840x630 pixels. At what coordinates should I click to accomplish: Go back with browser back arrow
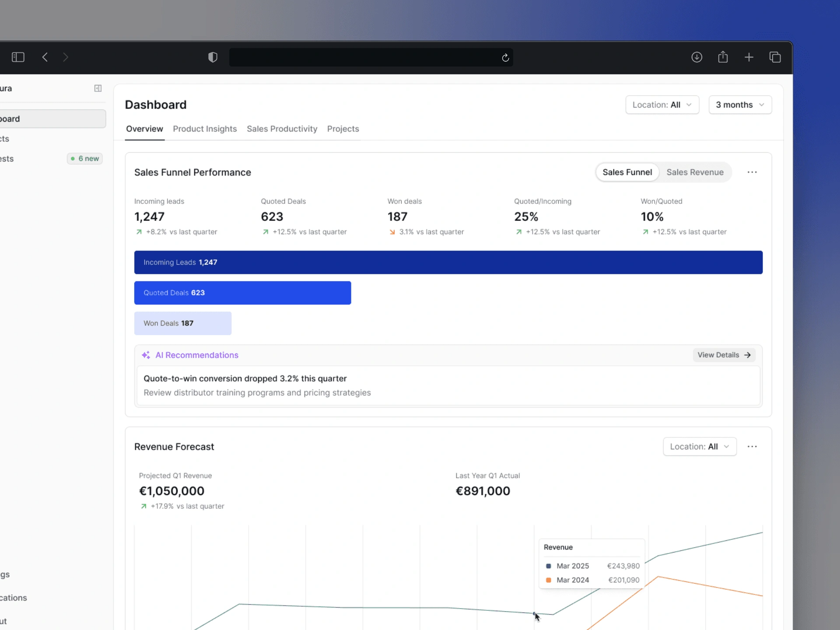tap(45, 57)
